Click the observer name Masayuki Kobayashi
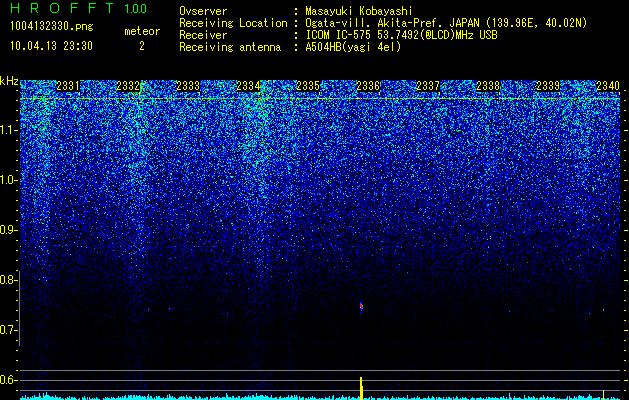Image resolution: width=629 pixels, height=400 pixels. click(x=359, y=11)
